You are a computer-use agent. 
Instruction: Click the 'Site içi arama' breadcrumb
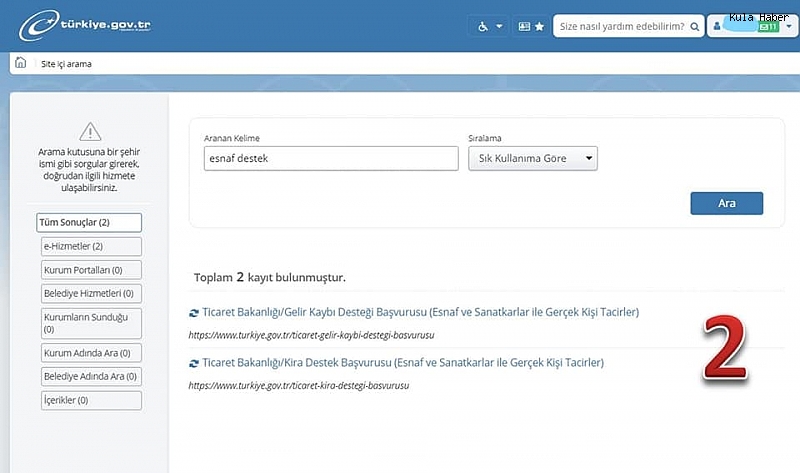click(x=66, y=64)
